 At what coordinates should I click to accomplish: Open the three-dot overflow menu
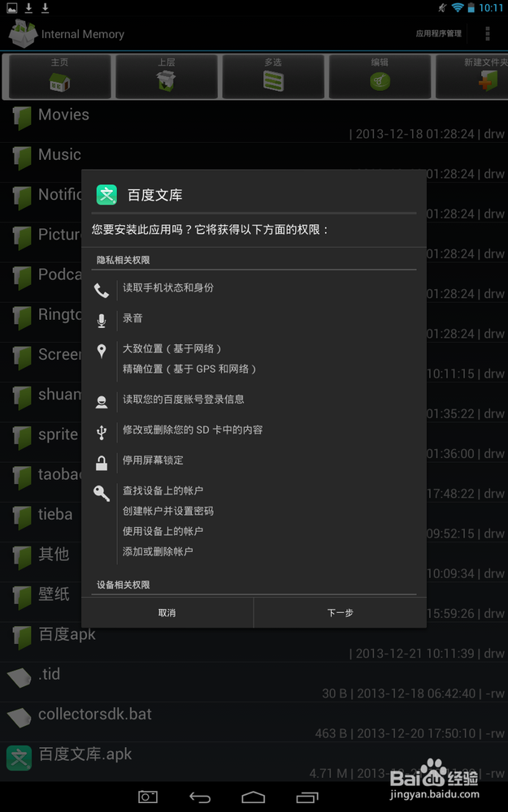pyautogui.click(x=487, y=33)
